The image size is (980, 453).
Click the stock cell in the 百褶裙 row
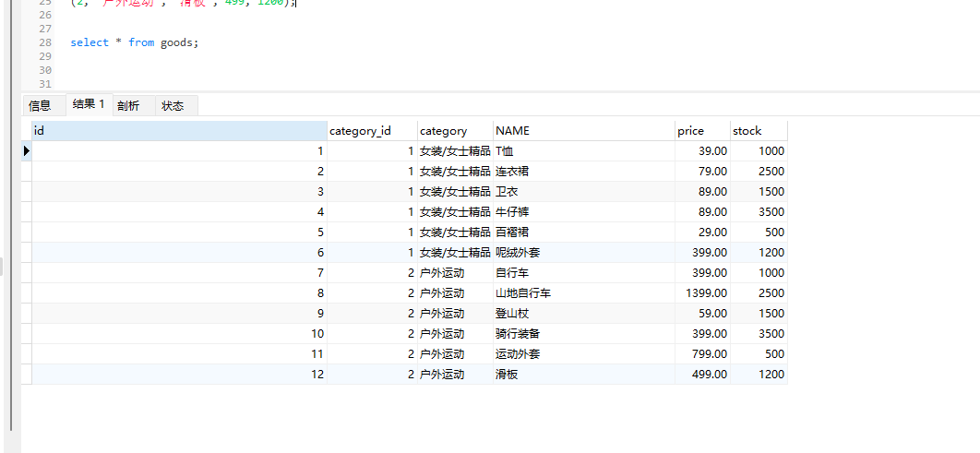pyautogui.click(x=759, y=232)
